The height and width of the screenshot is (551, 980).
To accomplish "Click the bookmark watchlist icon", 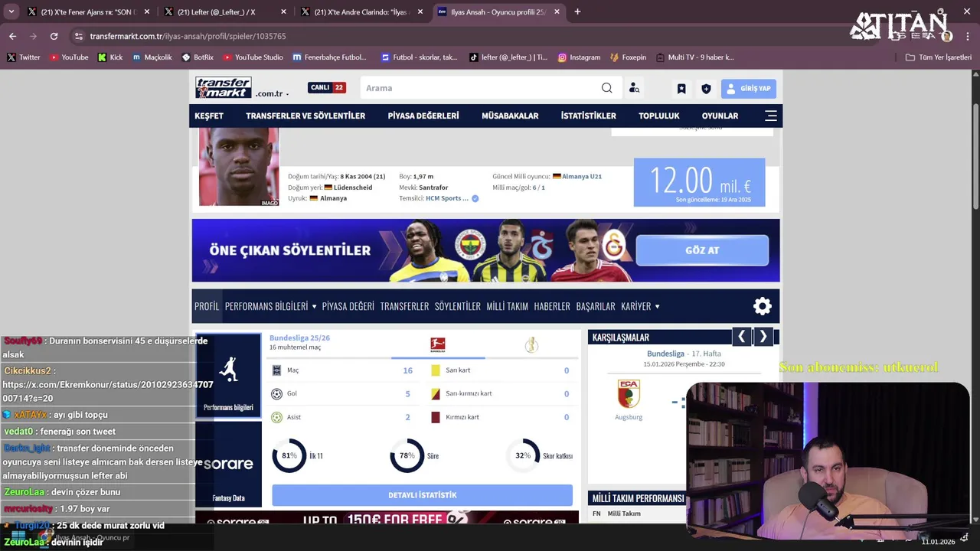I will click(x=681, y=89).
